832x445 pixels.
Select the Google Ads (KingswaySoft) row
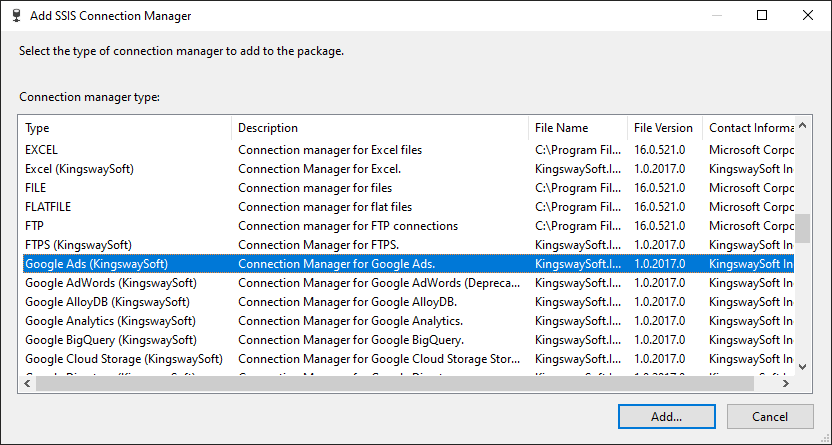point(409,264)
